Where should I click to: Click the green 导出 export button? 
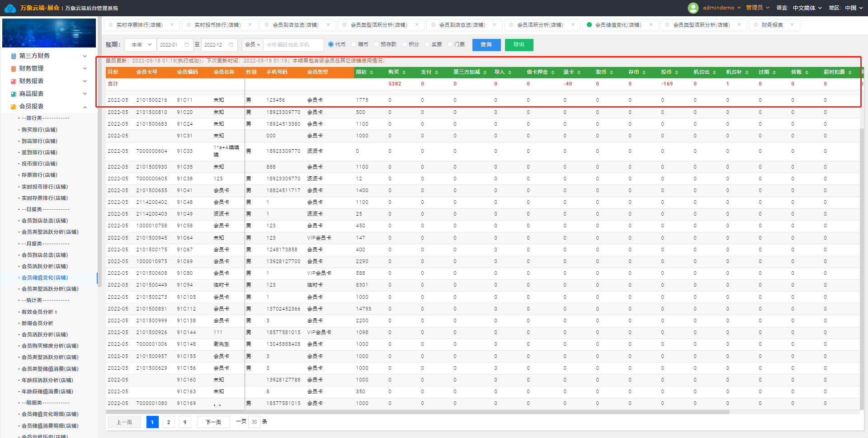[519, 45]
